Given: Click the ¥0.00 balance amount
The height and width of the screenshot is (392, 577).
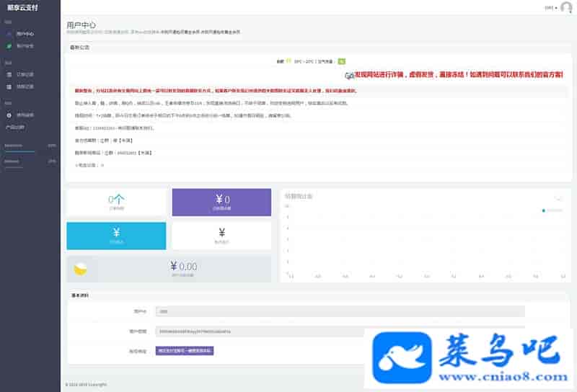Looking at the screenshot, I should 184,266.
